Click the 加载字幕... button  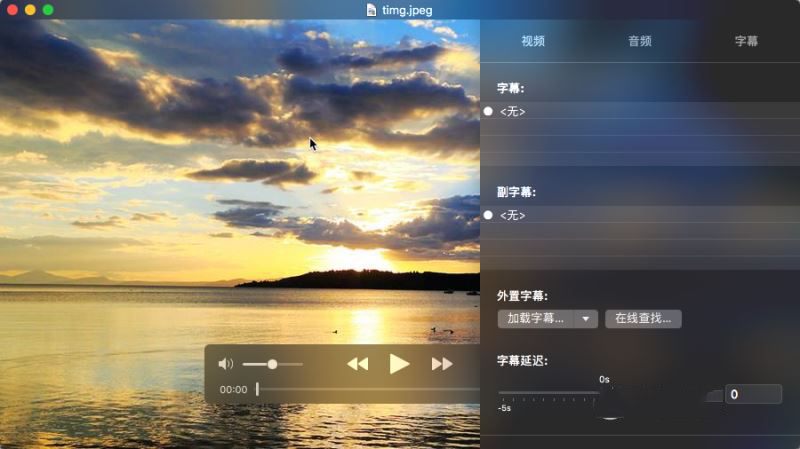[x=536, y=319]
